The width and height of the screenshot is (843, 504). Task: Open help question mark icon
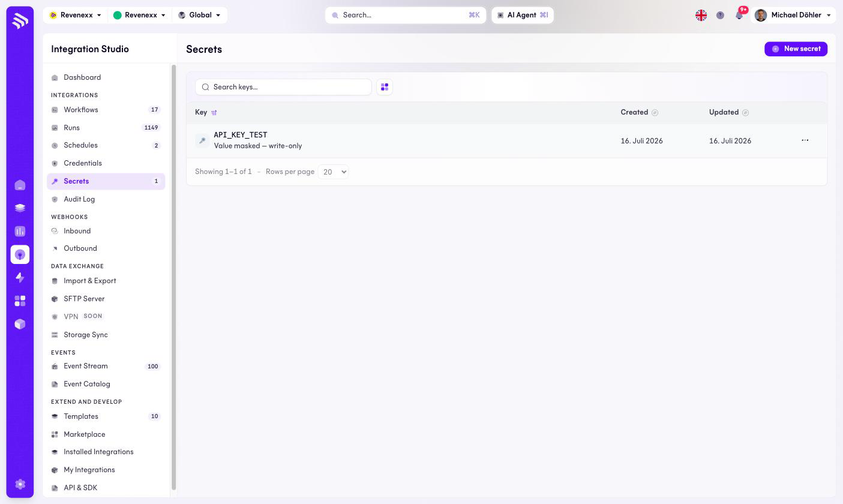720,15
